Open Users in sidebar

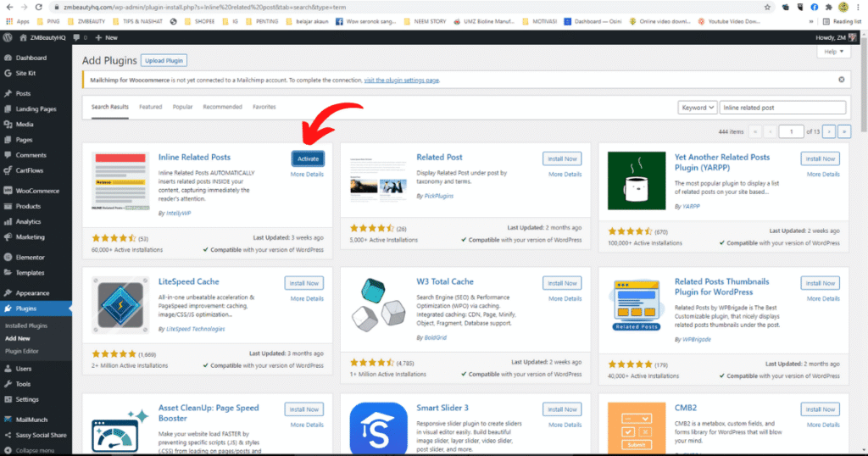[x=24, y=369]
